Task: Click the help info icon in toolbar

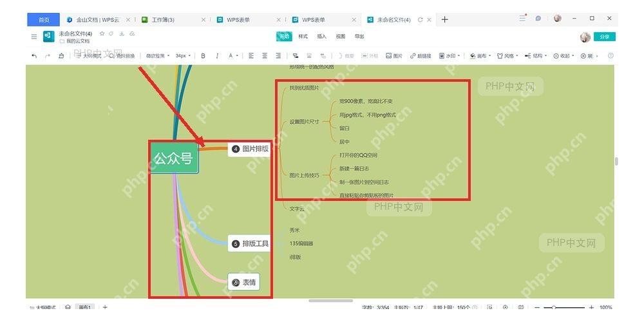Action: pos(611,56)
